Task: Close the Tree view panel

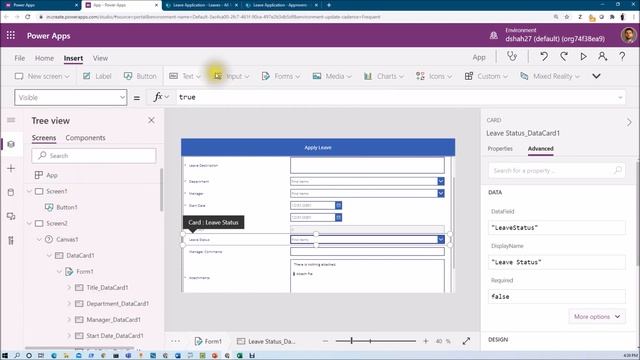Action: coord(151,120)
